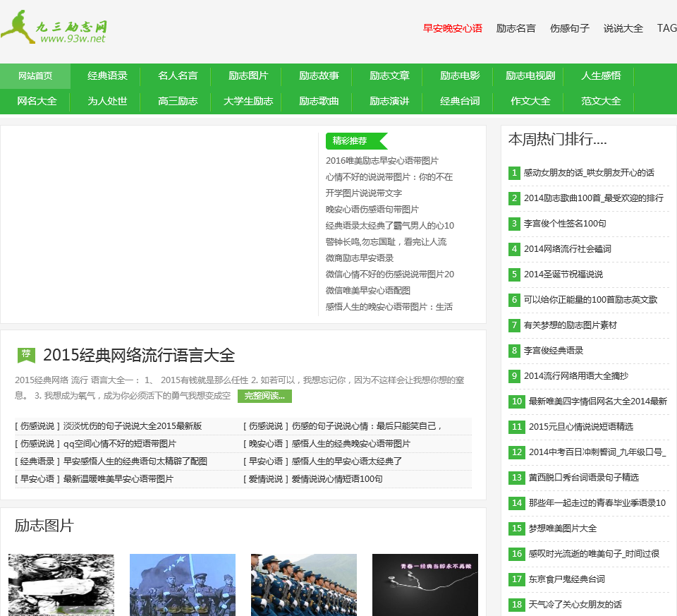Open 感悟人生的早安心语太经典了 article
This screenshot has height=616, width=677.
[x=346, y=461]
